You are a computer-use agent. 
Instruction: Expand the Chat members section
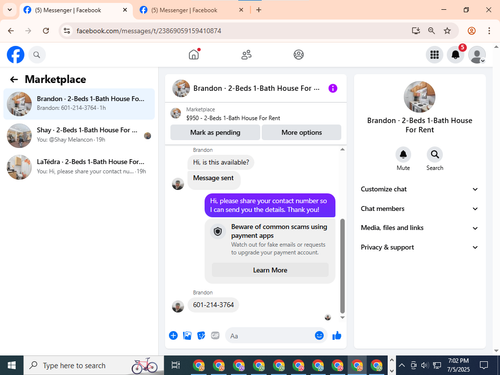pyautogui.click(x=419, y=209)
